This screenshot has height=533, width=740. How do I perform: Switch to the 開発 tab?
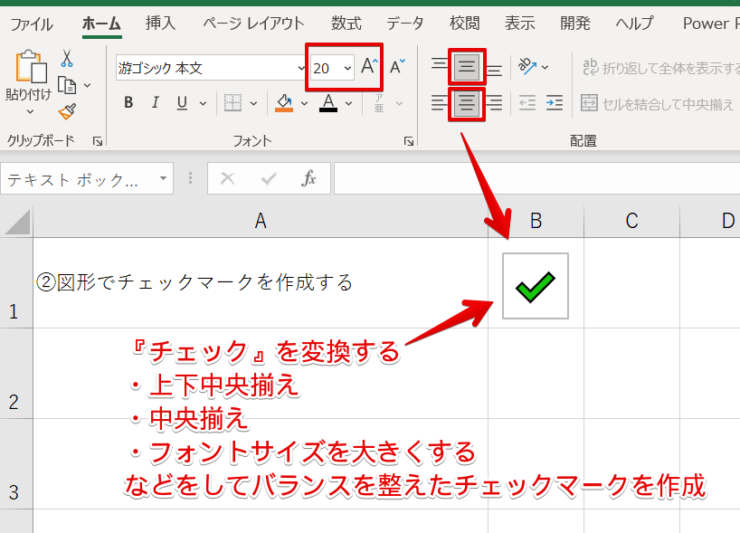point(575,23)
